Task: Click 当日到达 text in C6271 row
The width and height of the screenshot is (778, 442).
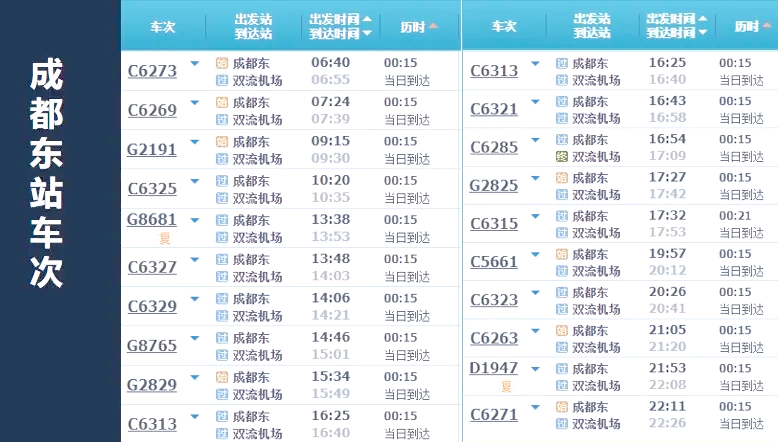Action: pos(741,424)
